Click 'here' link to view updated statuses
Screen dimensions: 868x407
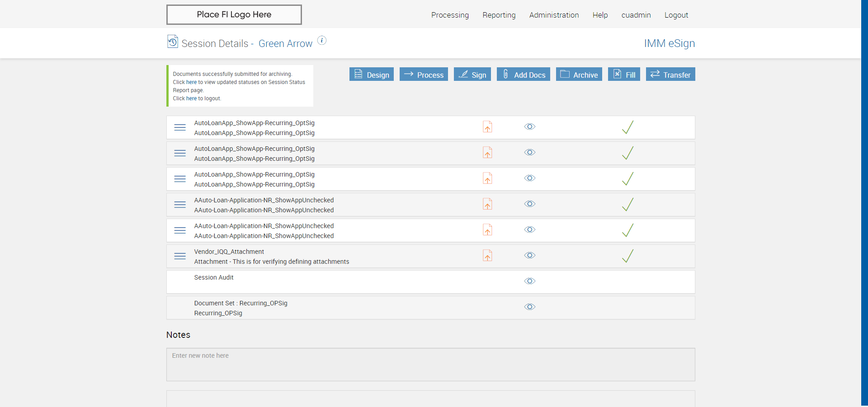coord(191,82)
